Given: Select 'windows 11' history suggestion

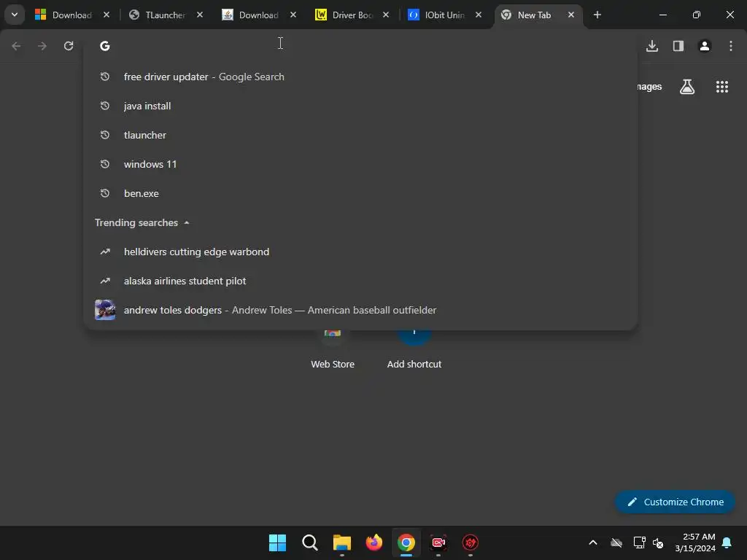Looking at the screenshot, I should pyautogui.click(x=360, y=164).
